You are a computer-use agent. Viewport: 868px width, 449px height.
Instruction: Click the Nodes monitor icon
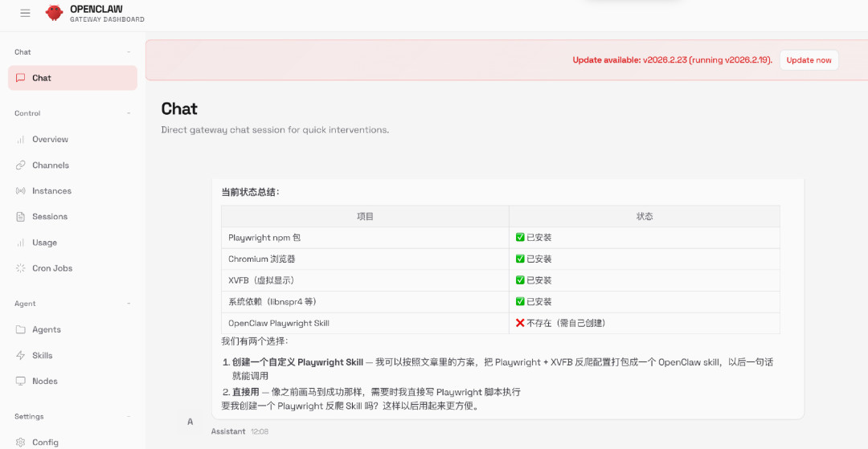click(x=20, y=381)
